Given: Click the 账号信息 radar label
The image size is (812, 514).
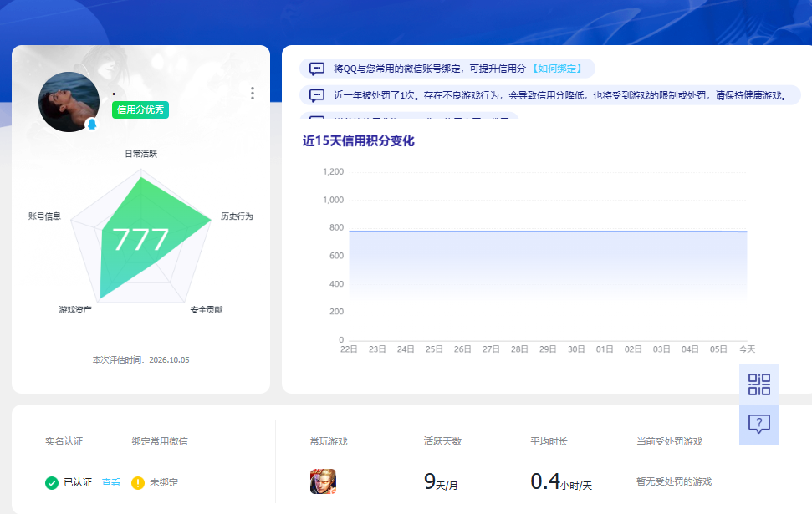Looking at the screenshot, I should [44, 216].
